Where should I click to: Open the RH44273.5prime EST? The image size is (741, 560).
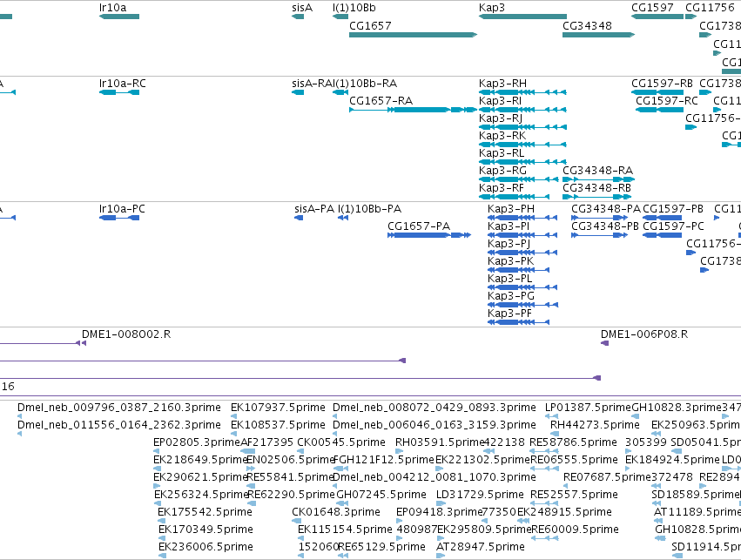[x=555, y=434]
